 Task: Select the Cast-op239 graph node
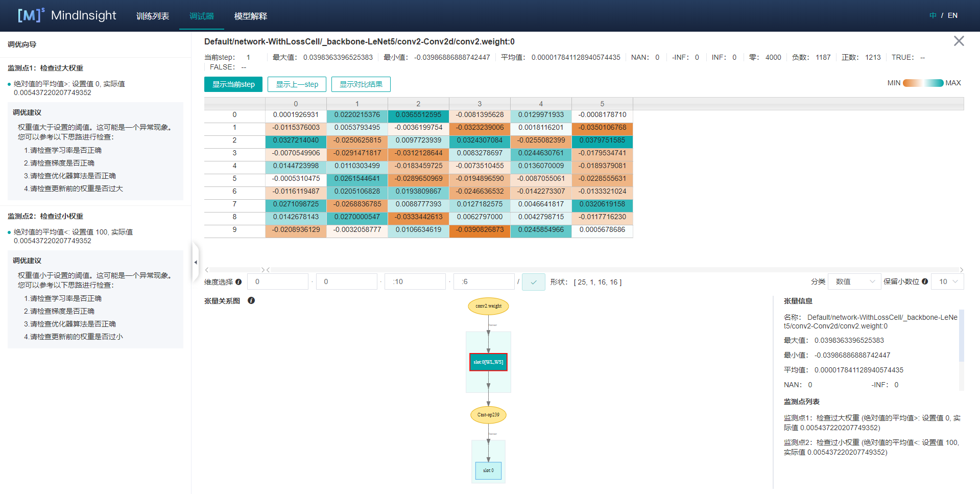488,415
